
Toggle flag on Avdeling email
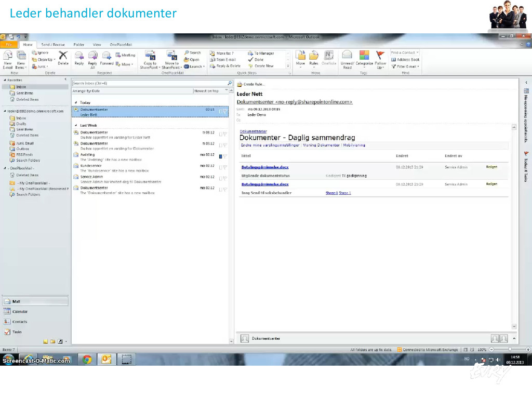click(224, 156)
